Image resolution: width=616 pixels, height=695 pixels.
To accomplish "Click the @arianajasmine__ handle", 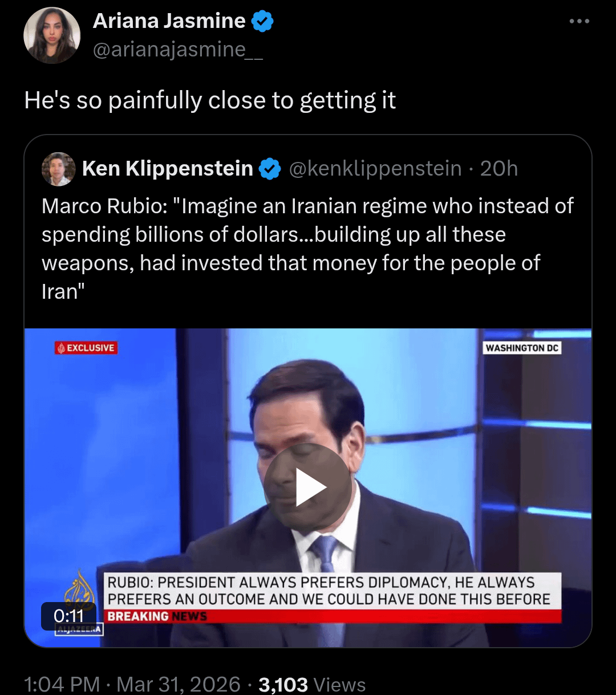I will click(x=177, y=50).
